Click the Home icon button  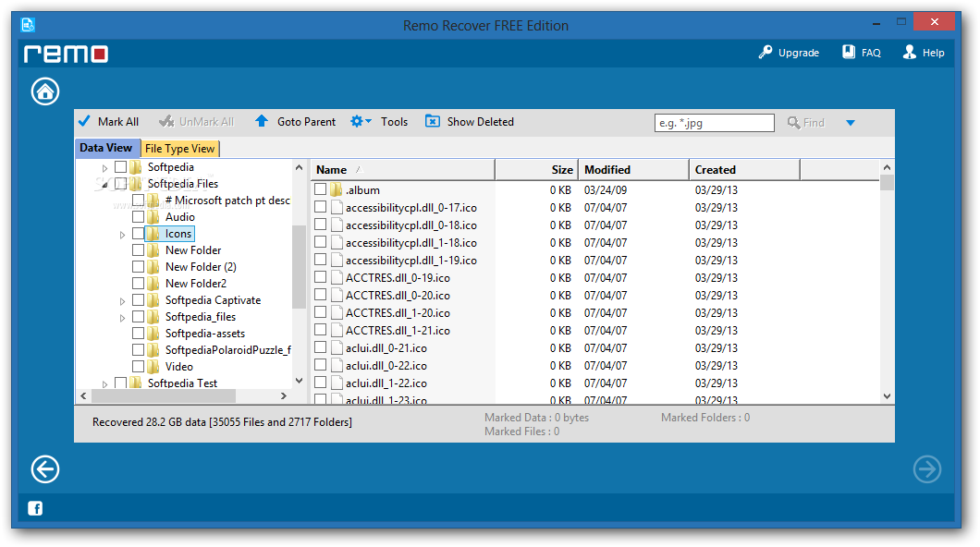coord(45,91)
